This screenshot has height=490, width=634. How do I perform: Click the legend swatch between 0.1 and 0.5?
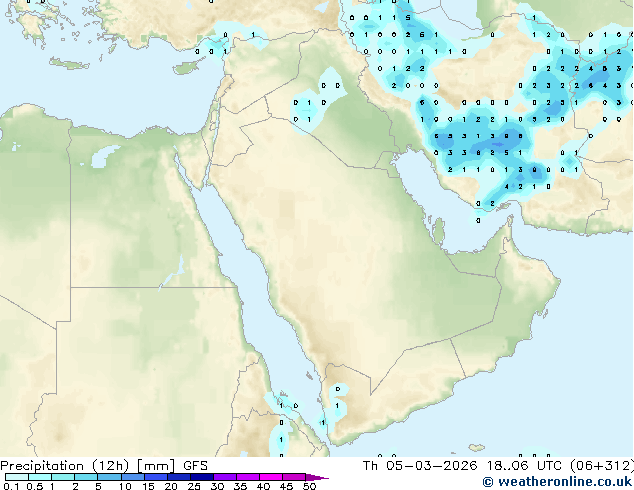point(17,477)
